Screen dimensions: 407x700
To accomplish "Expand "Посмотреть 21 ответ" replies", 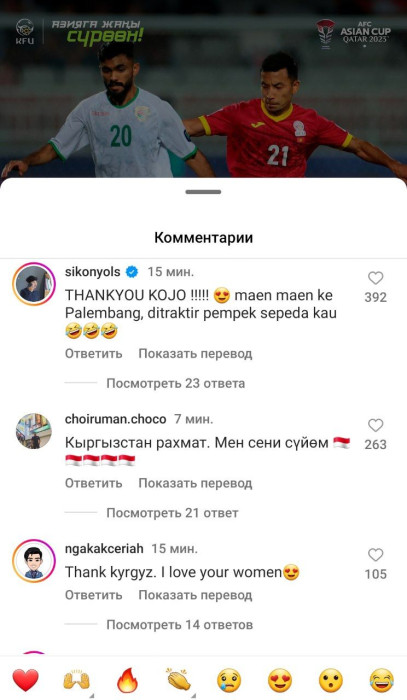I will 172,513.
